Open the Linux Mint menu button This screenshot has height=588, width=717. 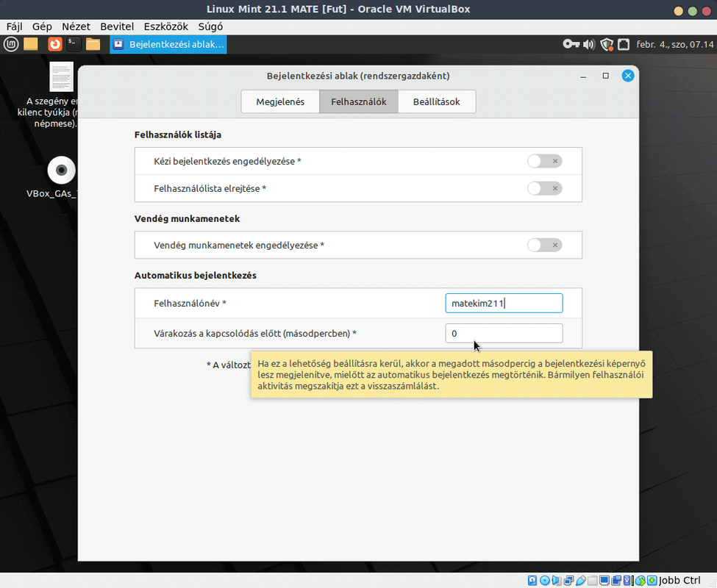point(11,44)
